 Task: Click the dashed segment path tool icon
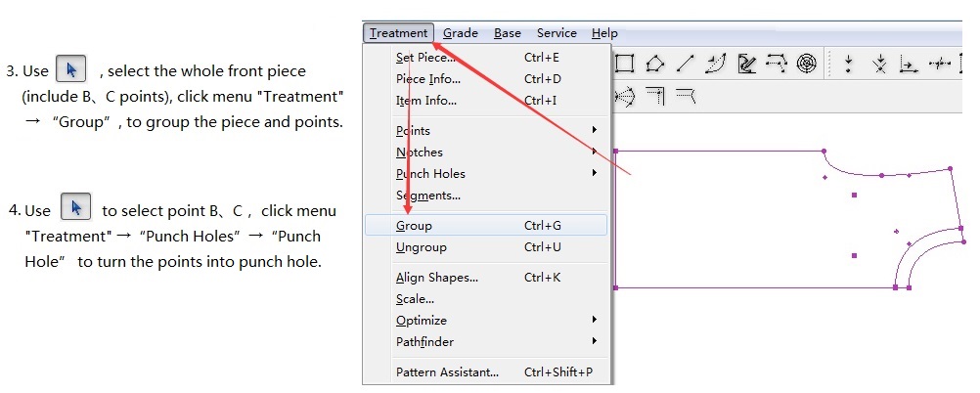point(777,65)
